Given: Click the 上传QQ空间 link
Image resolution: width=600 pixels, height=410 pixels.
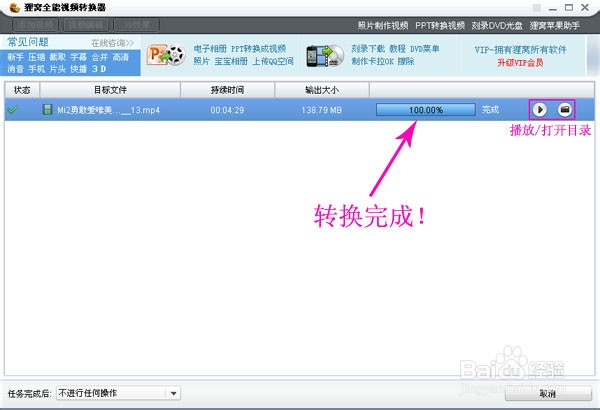Looking at the screenshot, I should point(273,61).
